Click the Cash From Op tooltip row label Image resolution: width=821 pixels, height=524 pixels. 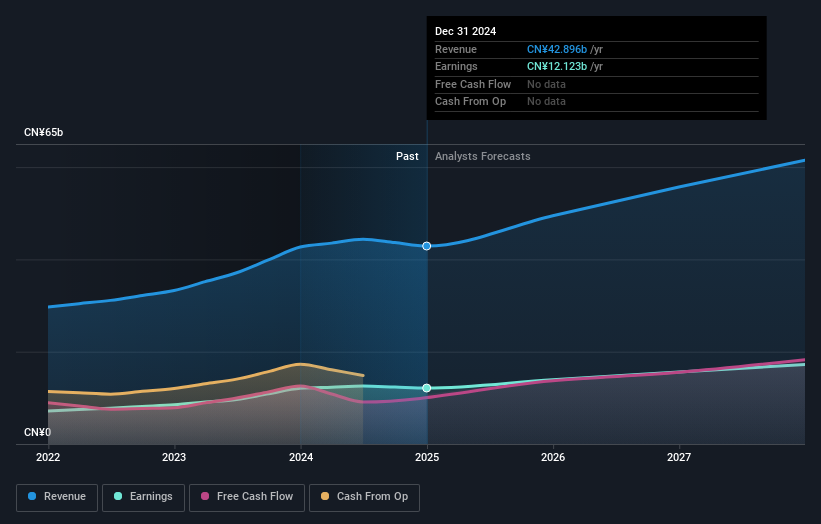coord(470,102)
